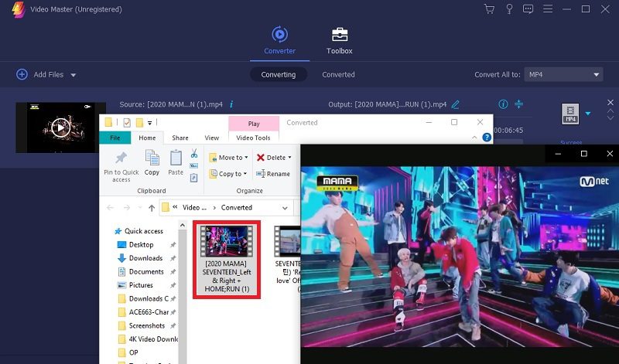This screenshot has width=619, height=364.
Task: Open the Share ribbon tab
Action: point(180,138)
